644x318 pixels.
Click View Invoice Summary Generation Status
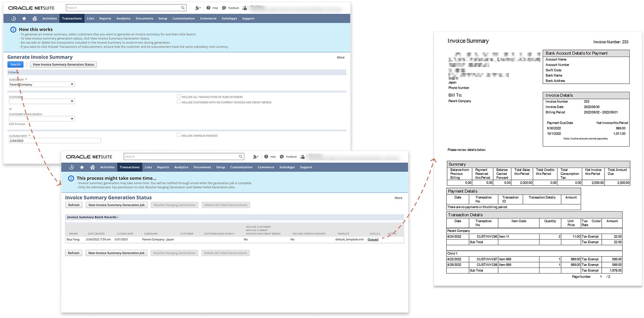click(63, 64)
